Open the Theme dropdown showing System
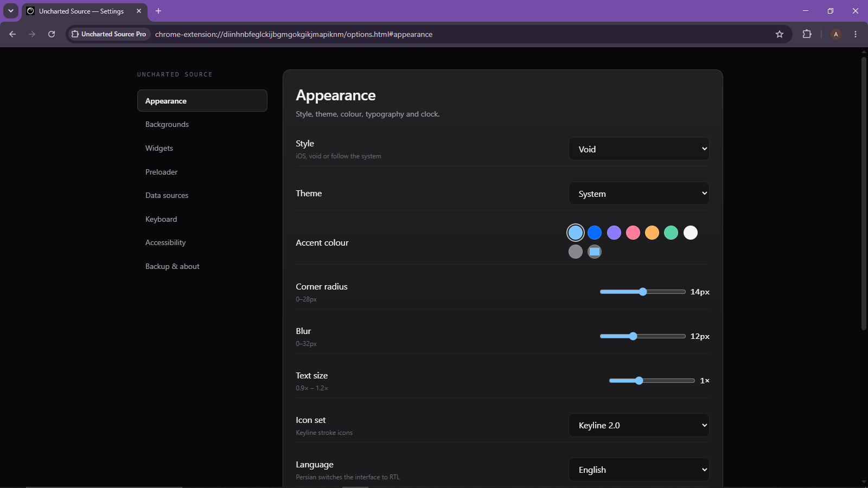The height and width of the screenshot is (488, 868). (639, 194)
